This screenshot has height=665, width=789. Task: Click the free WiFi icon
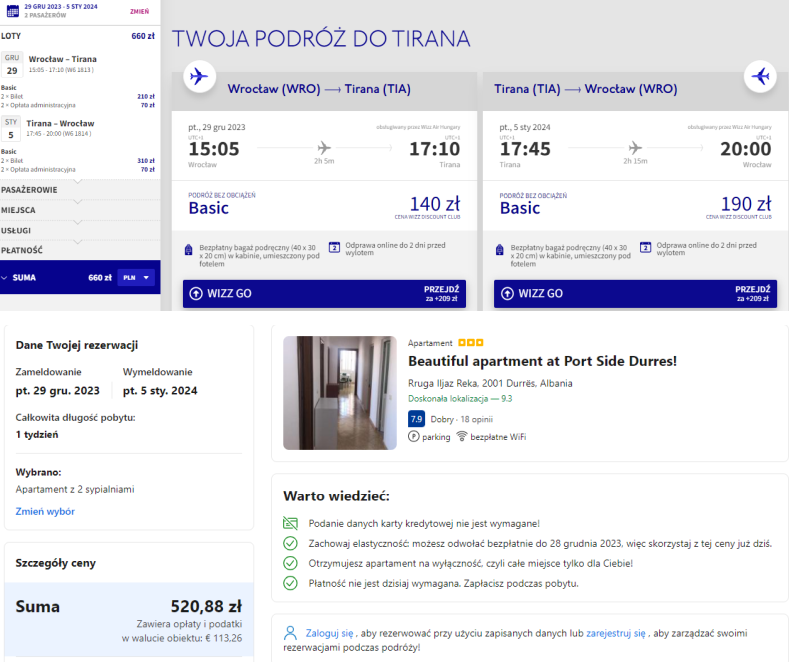click(462, 437)
